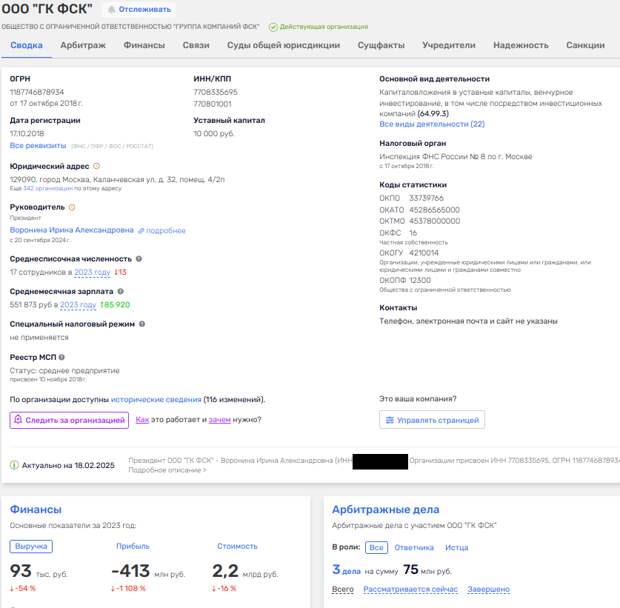
Task: Filter arbitration cases by Ответчика
Action: click(414, 548)
